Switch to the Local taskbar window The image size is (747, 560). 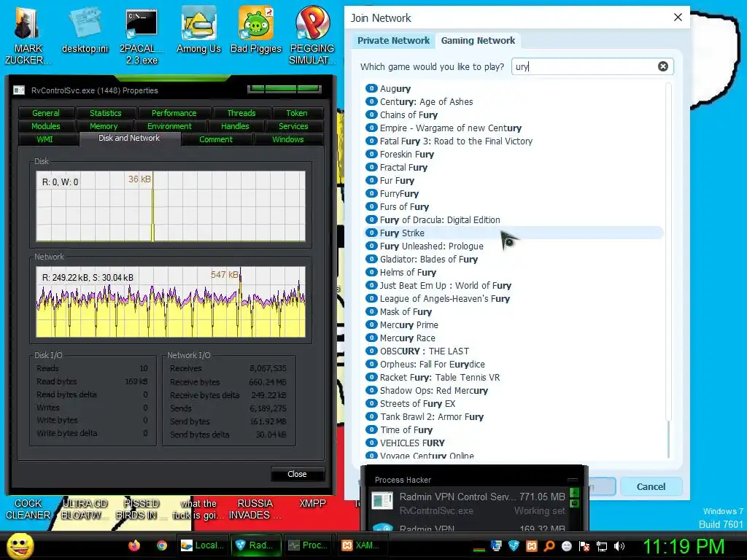pyautogui.click(x=203, y=545)
